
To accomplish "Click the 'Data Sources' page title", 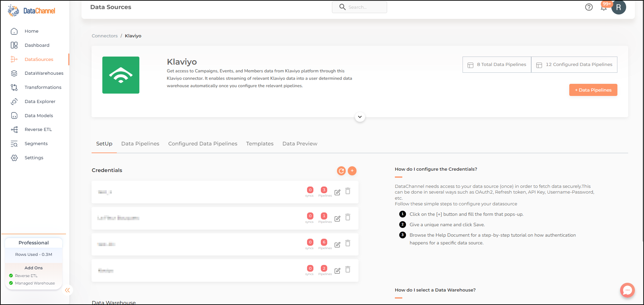I will [111, 7].
